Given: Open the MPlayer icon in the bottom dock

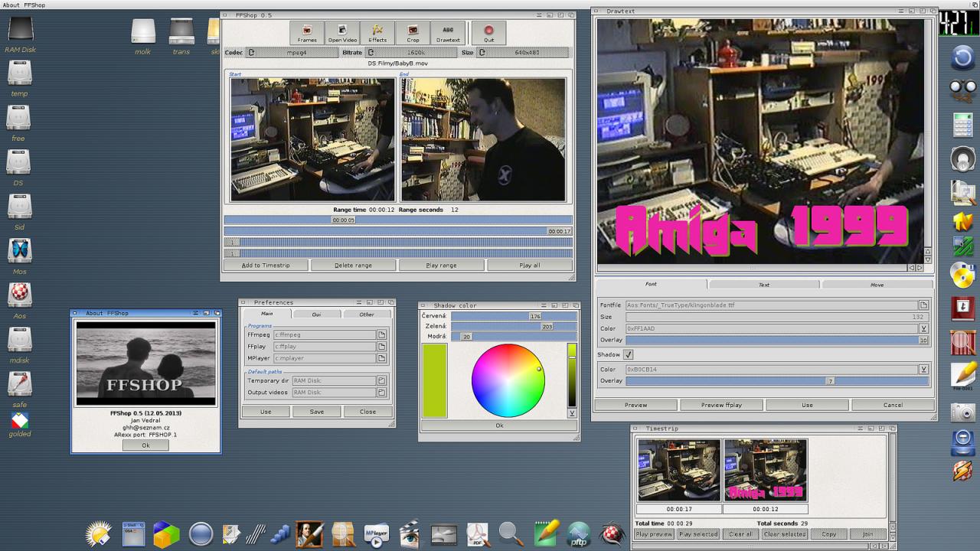Looking at the screenshot, I should pos(375,533).
